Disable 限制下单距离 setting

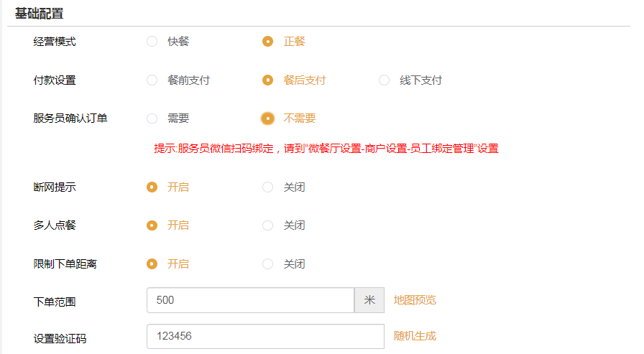coord(268,264)
